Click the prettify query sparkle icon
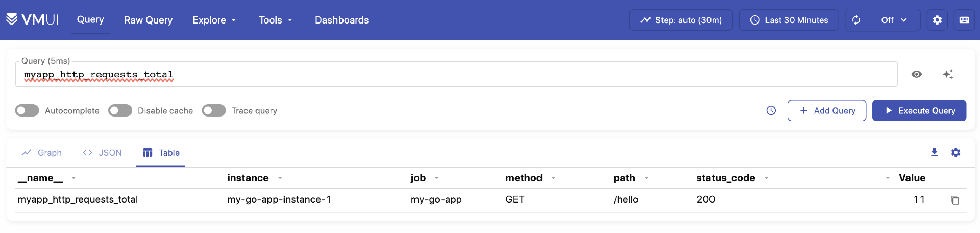980x233 pixels. (x=948, y=74)
